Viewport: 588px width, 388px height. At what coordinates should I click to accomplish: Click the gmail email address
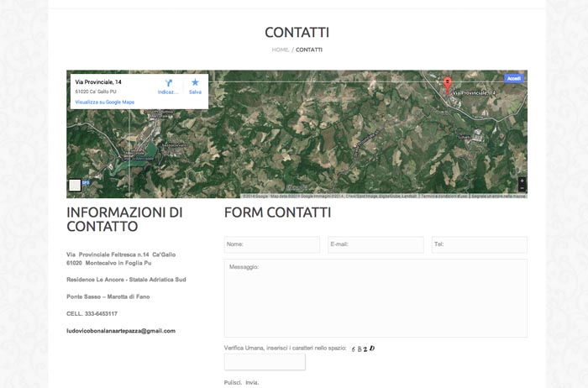click(121, 331)
